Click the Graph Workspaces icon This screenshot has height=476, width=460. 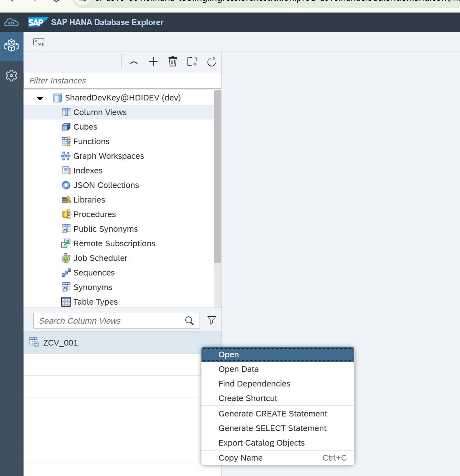tap(66, 156)
